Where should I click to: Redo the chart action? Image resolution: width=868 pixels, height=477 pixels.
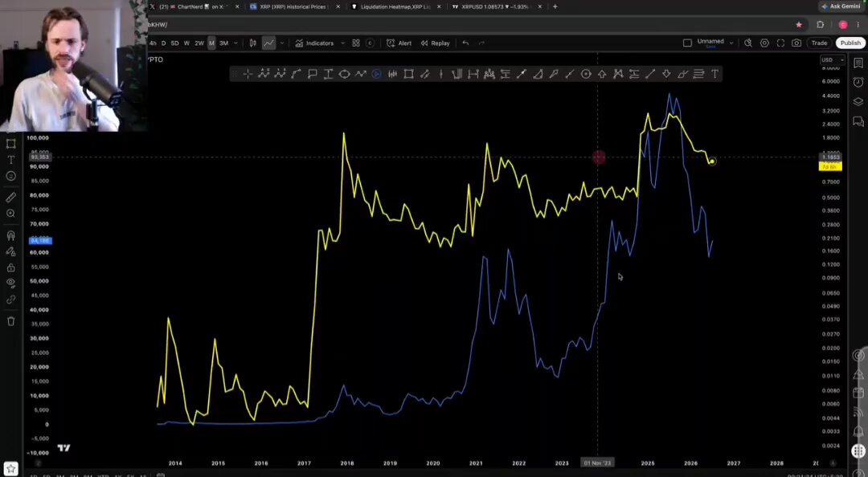(481, 43)
